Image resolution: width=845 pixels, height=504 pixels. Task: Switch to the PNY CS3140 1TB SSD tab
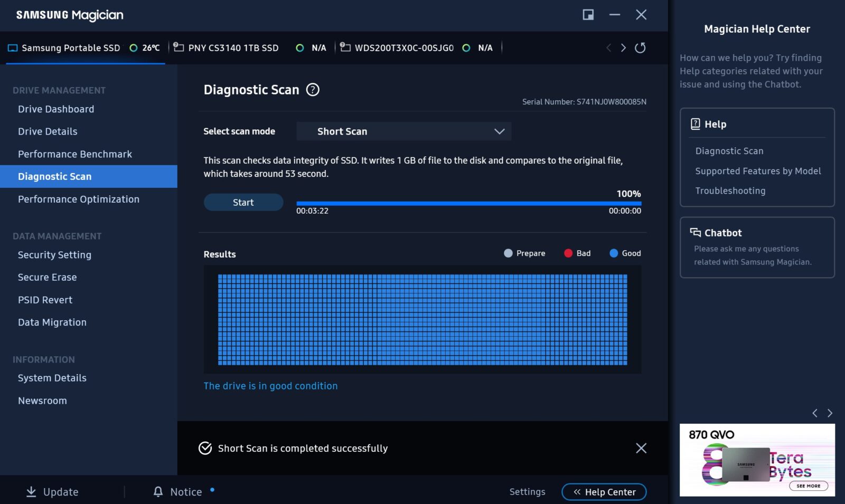tap(233, 48)
